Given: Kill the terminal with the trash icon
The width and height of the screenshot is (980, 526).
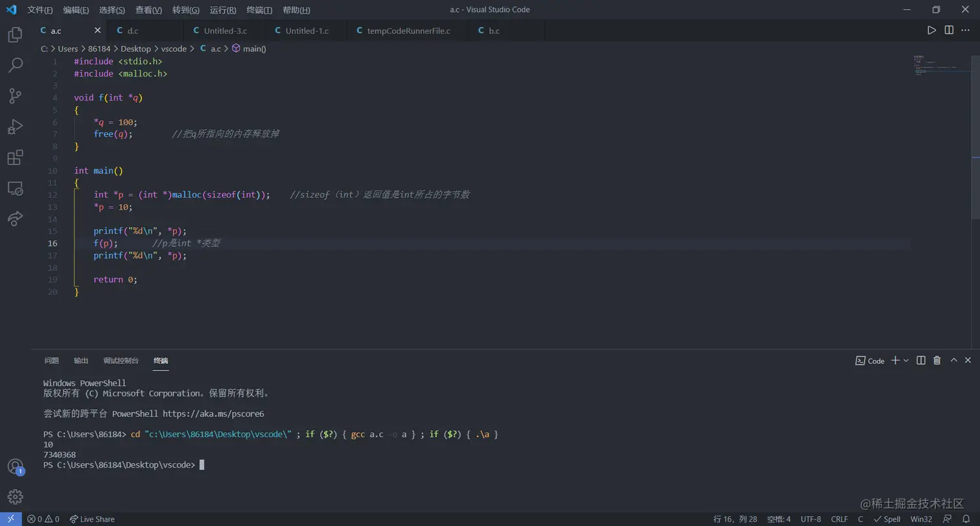Looking at the screenshot, I should tap(937, 361).
